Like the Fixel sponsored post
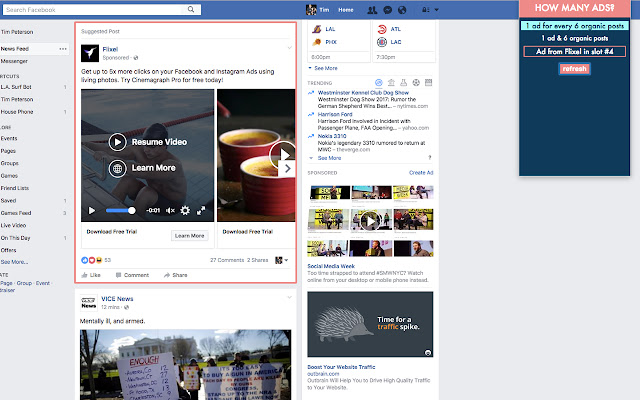Screen dimensions: 640x400 [91, 274]
